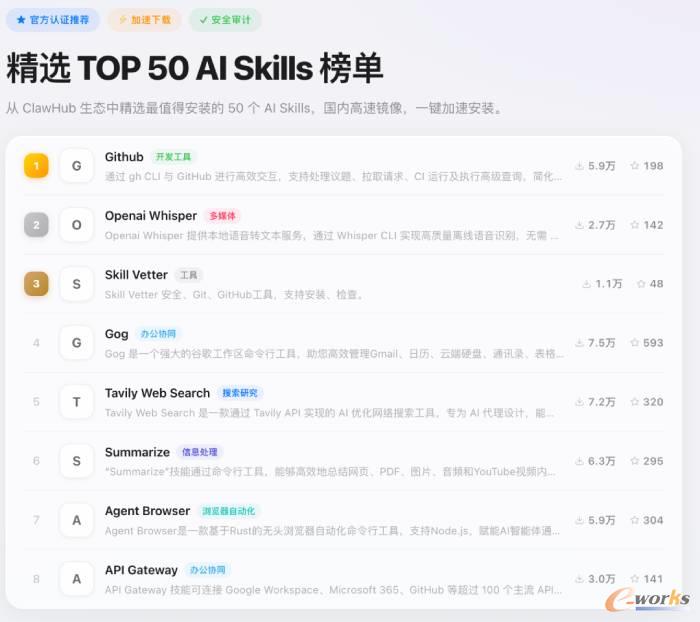Click the star icon on API Gateway row
This screenshot has width=700, height=622.
pos(634,579)
